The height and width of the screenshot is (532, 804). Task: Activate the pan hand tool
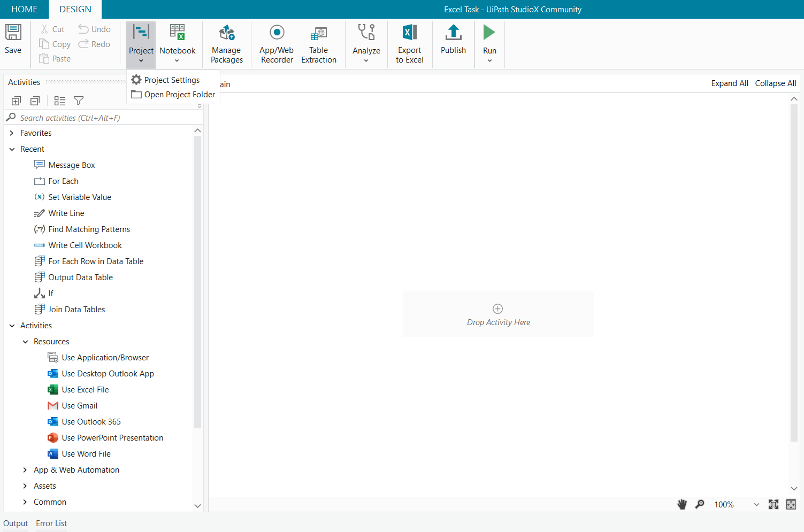point(682,504)
